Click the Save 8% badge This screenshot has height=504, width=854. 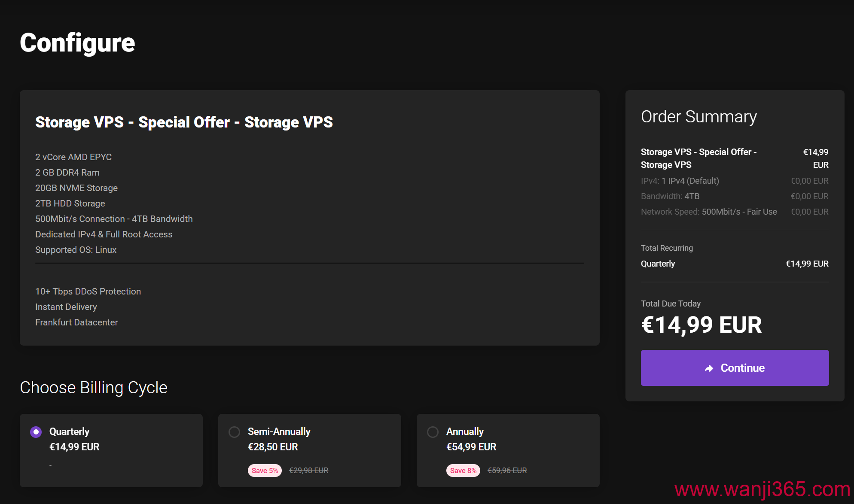(x=463, y=471)
